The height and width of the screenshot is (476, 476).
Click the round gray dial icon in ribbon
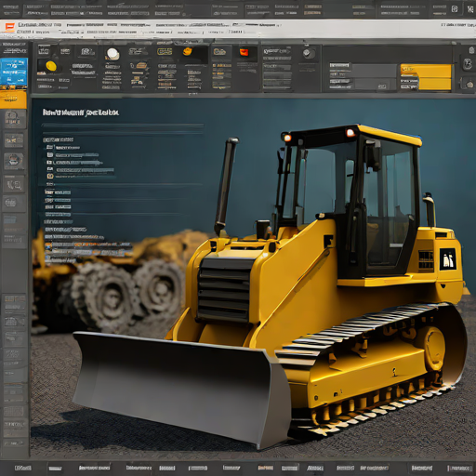pos(309,54)
